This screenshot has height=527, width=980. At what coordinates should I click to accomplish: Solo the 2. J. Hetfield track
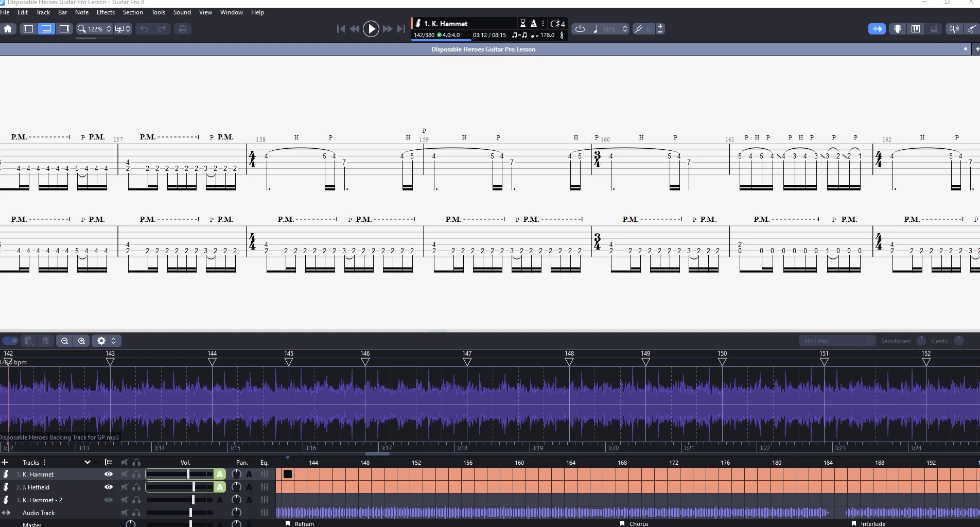pos(136,487)
